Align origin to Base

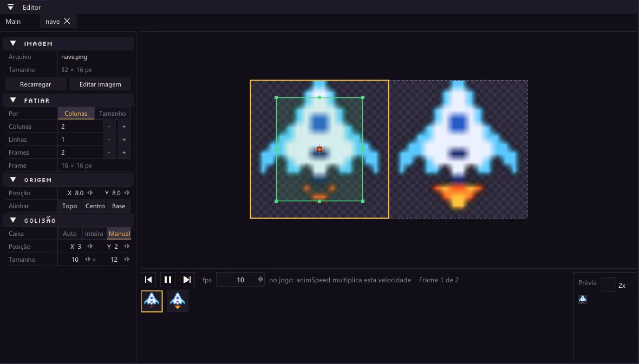coord(119,206)
